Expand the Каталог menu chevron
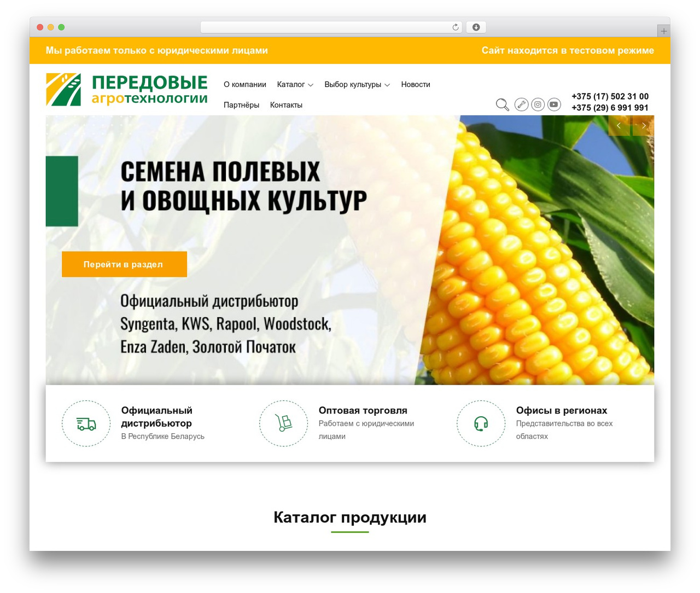This screenshot has height=593, width=700. tap(311, 85)
